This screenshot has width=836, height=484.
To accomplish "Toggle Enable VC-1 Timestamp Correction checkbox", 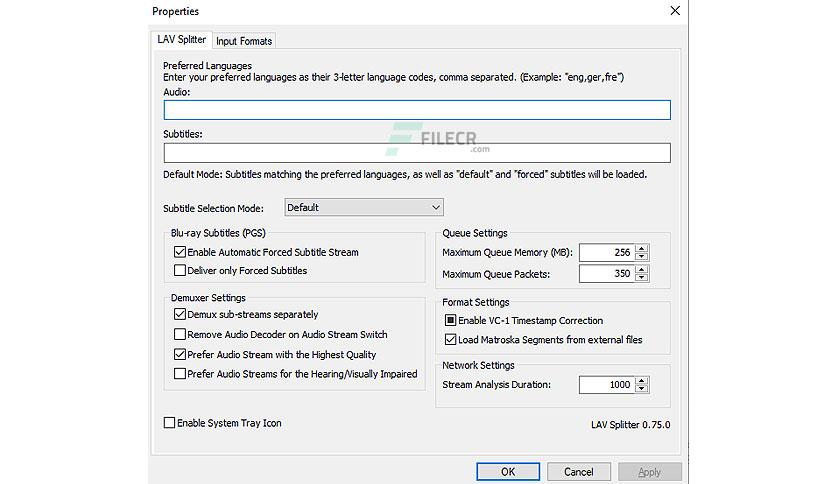I will point(451,320).
